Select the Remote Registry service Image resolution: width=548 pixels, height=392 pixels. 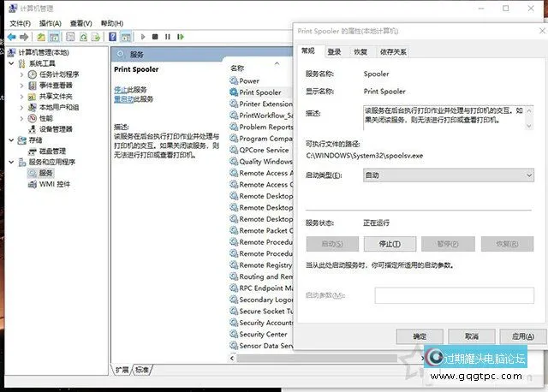(x=265, y=265)
